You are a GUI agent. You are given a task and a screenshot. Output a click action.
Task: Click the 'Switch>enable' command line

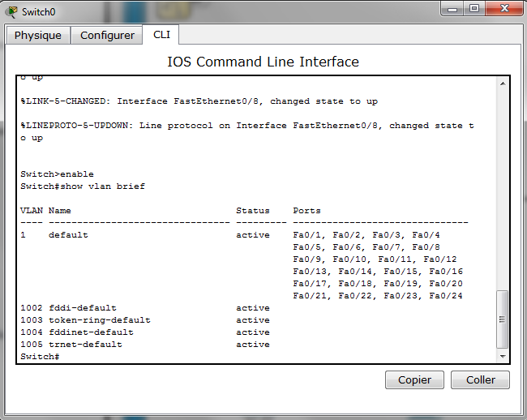pos(57,174)
